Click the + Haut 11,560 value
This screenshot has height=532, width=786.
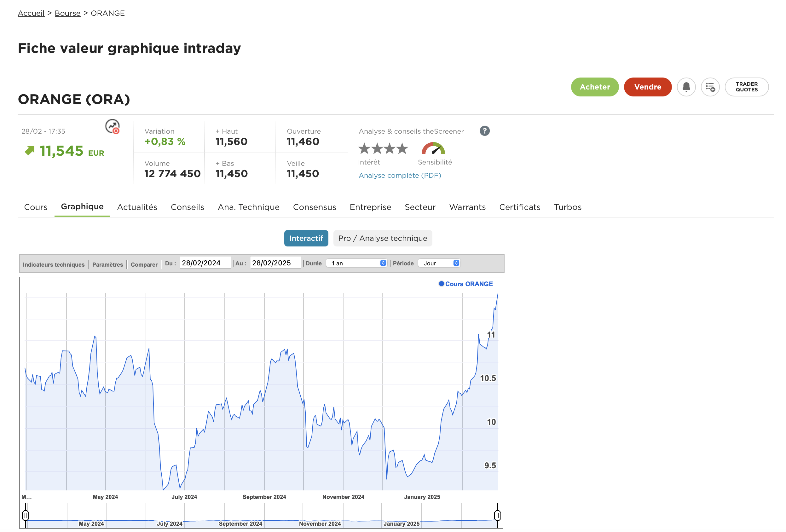(x=231, y=142)
